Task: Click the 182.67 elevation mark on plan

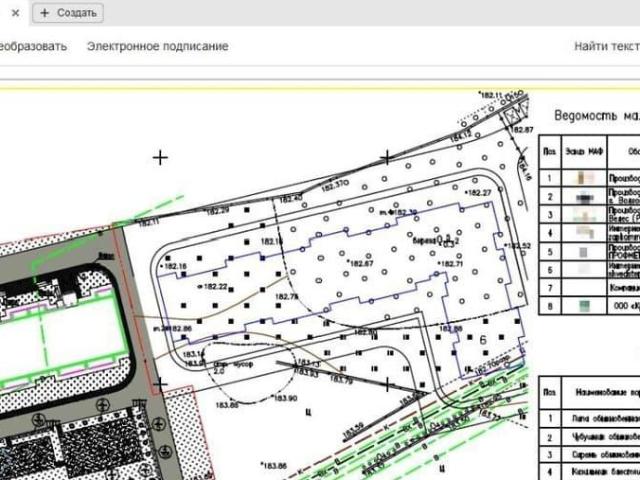Action: (x=360, y=264)
